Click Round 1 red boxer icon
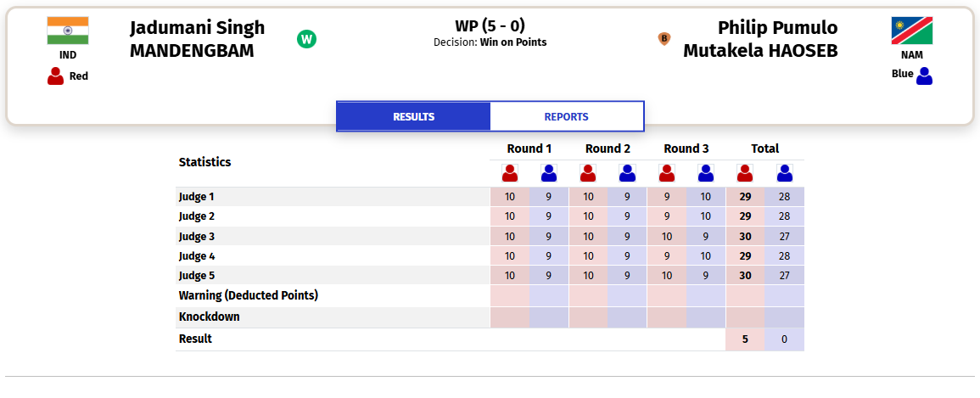980x398 pixels. tap(510, 173)
